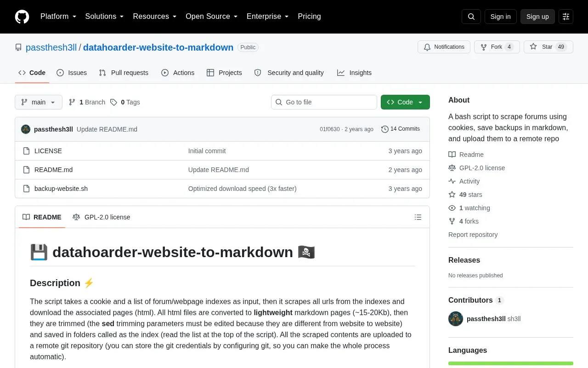Expand the Enterprise menu

268,17
